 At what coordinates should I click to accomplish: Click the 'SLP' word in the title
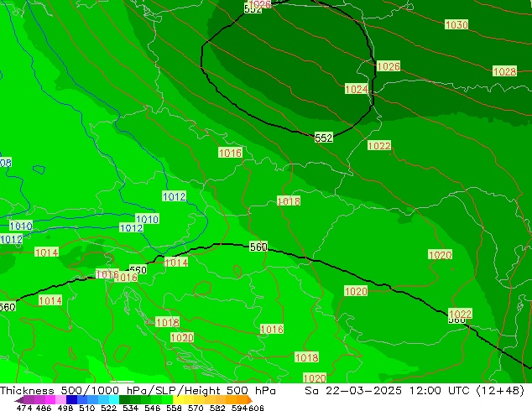(166, 391)
